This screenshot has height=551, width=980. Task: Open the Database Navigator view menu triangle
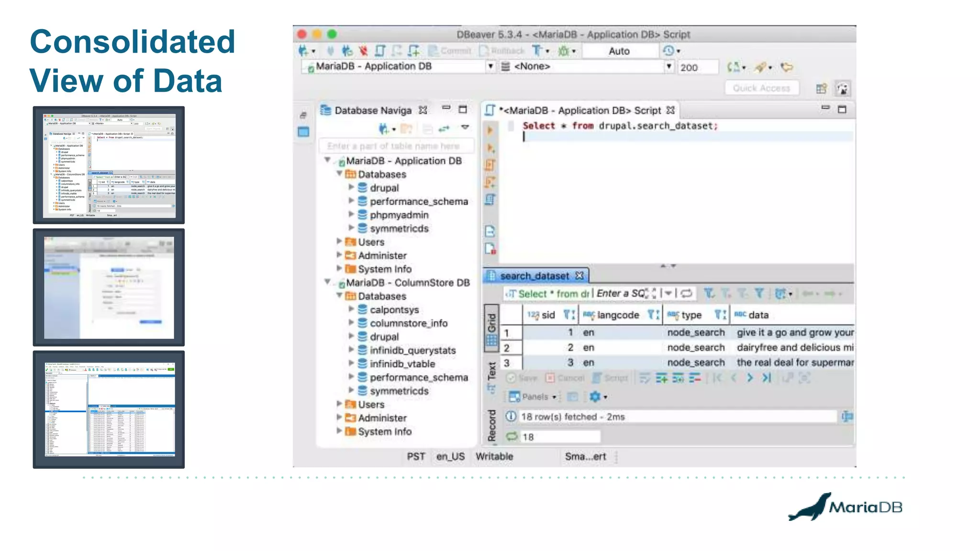pos(465,127)
